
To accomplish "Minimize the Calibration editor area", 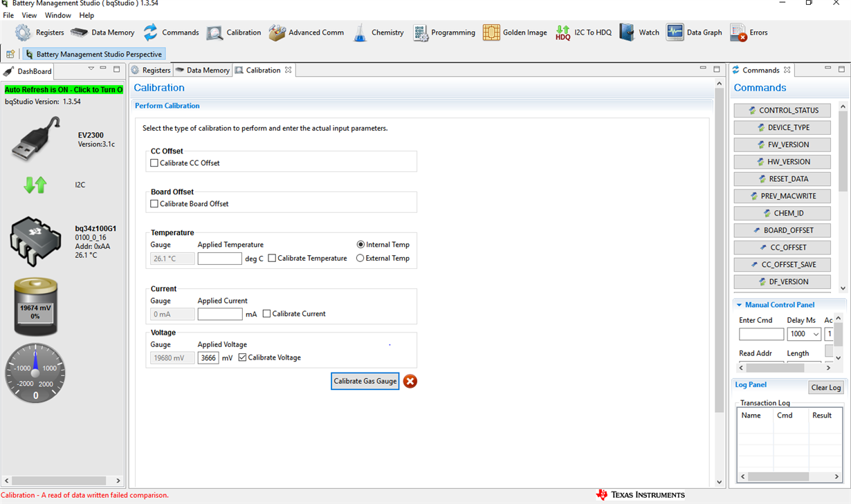I will (703, 68).
